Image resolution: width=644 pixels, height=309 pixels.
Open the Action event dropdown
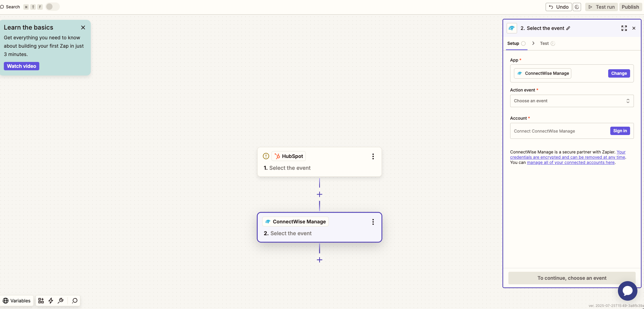pyautogui.click(x=572, y=101)
